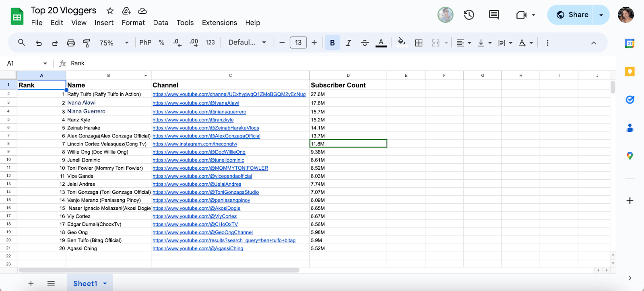Print the spreadsheet
This screenshot has width=644, height=291.
(x=71, y=43)
